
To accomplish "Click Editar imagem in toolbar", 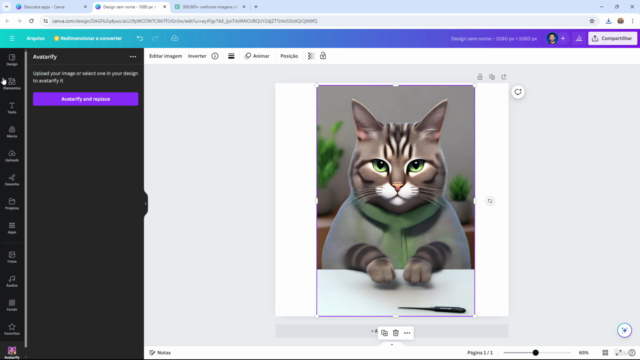I will pos(165,56).
